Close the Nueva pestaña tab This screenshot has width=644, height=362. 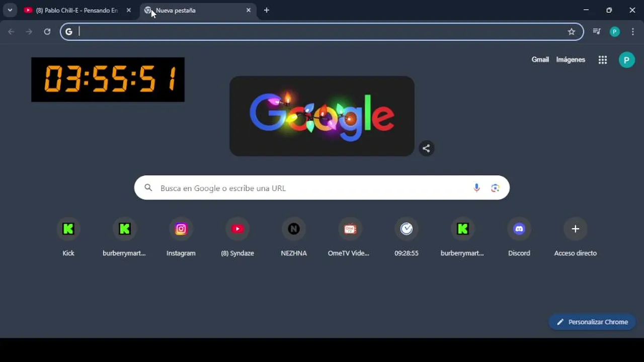pos(248,10)
